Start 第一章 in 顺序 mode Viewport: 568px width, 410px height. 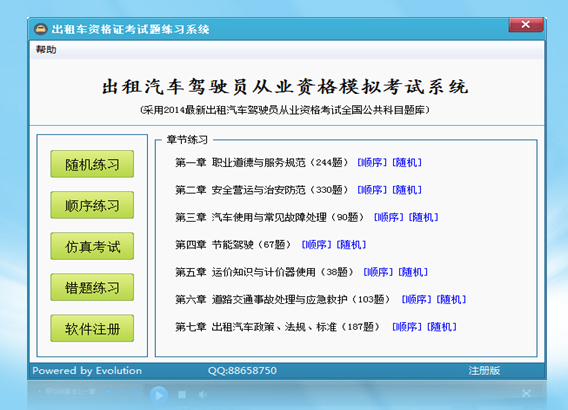[372, 162]
